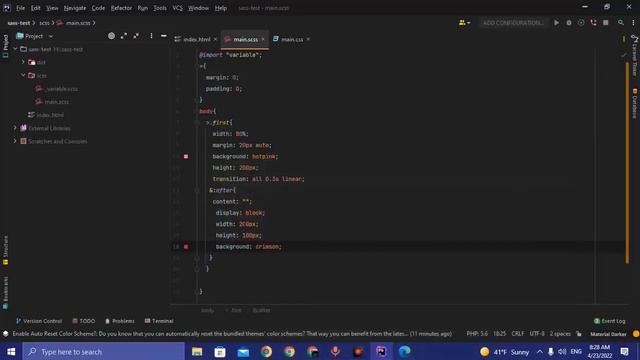This screenshot has height=360, width=640.
Task: Select _variable.scss in project tree
Action: point(57,89)
